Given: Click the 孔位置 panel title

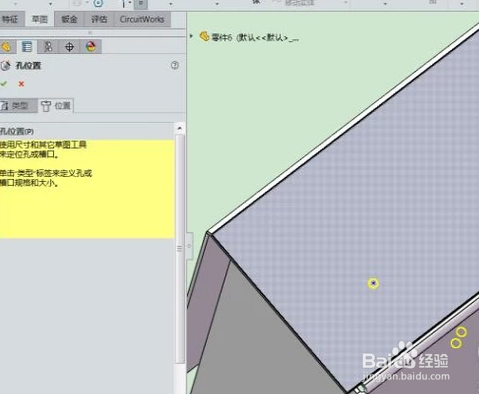Looking at the screenshot, I should point(28,66).
